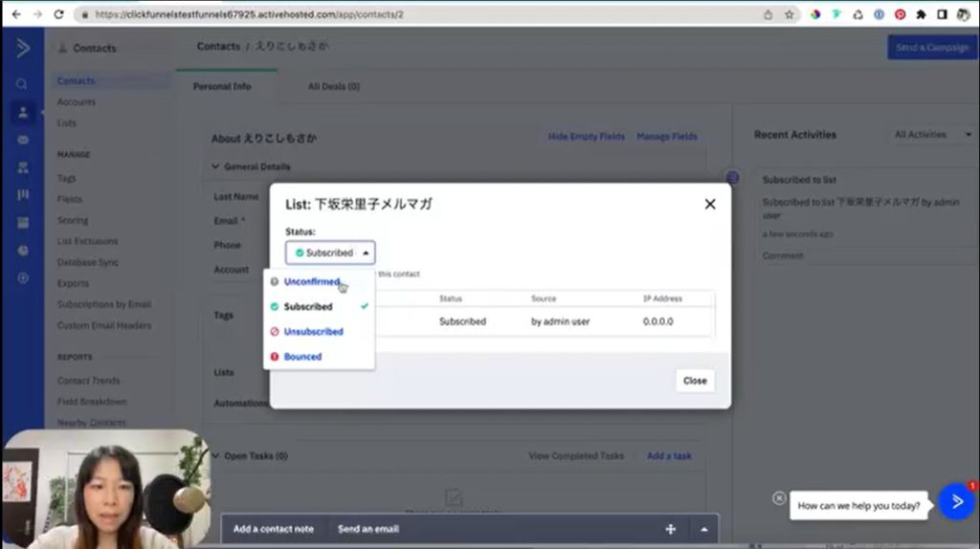Select Unconfirmed status option
This screenshot has height=549, width=980.
click(311, 282)
